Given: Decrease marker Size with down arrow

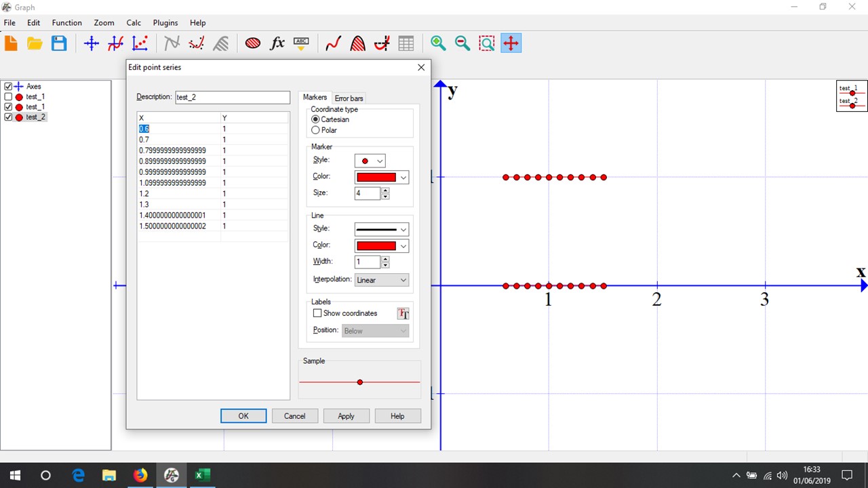Looking at the screenshot, I should (385, 197).
